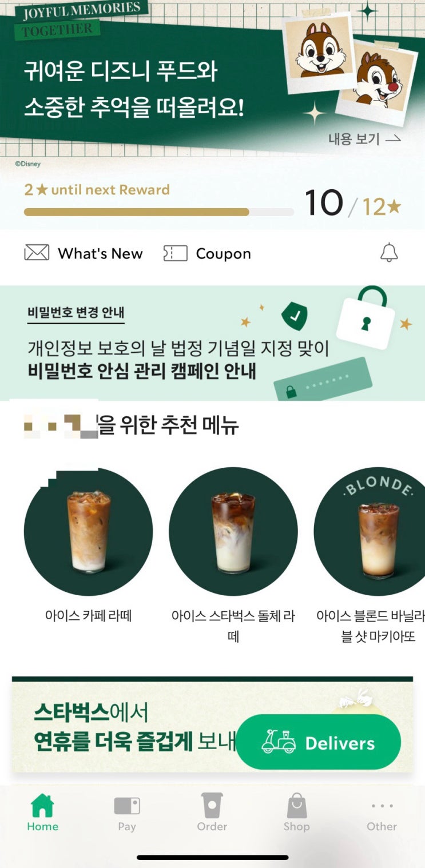Open the notification bell icon

pos(389,252)
